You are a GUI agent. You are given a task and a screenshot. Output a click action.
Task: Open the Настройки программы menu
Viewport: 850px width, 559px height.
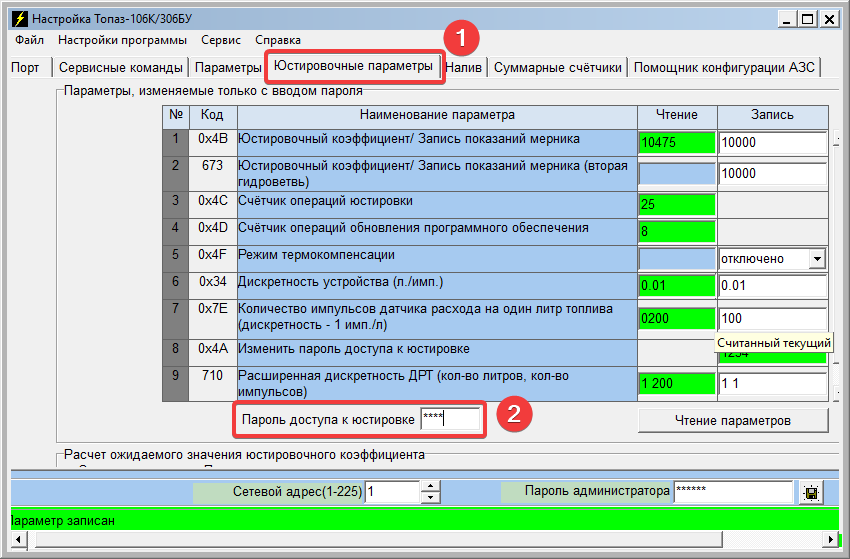123,40
